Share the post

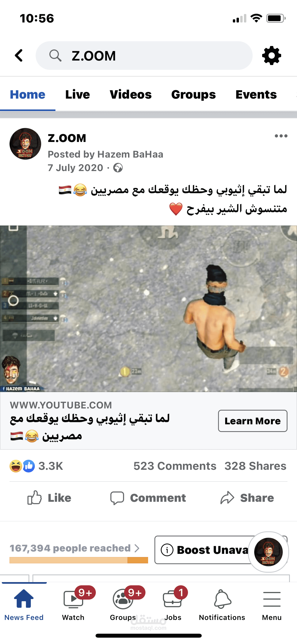pyautogui.click(x=247, y=498)
